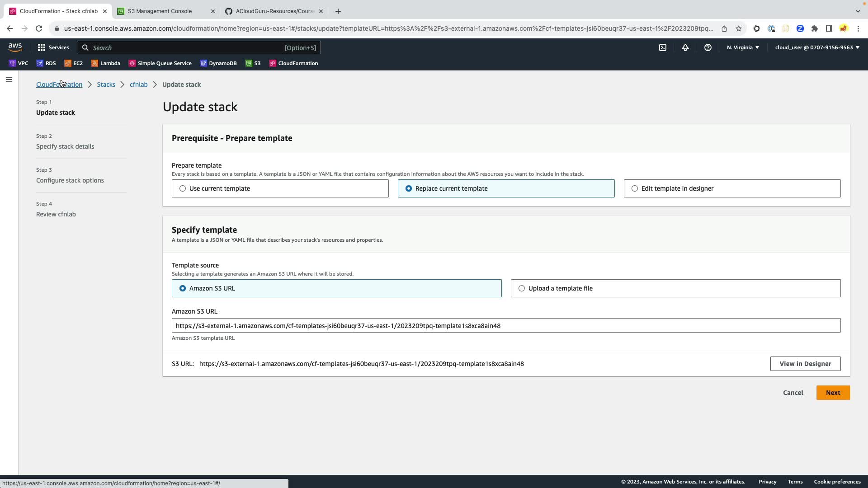Click the Amazon S3 URL input field
The width and height of the screenshot is (868, 488).
point(505,326)
